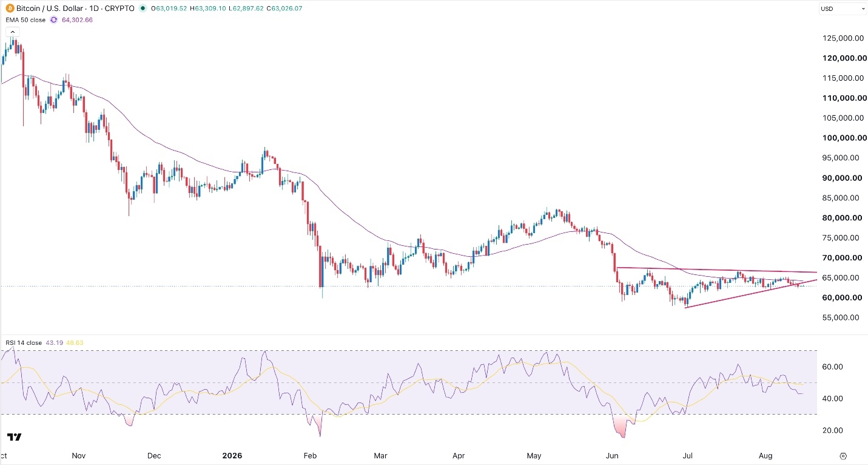This screenshot has height=465, width=868.
Task: Select the EMA 50 close indicator label
Action: (25, 19)
